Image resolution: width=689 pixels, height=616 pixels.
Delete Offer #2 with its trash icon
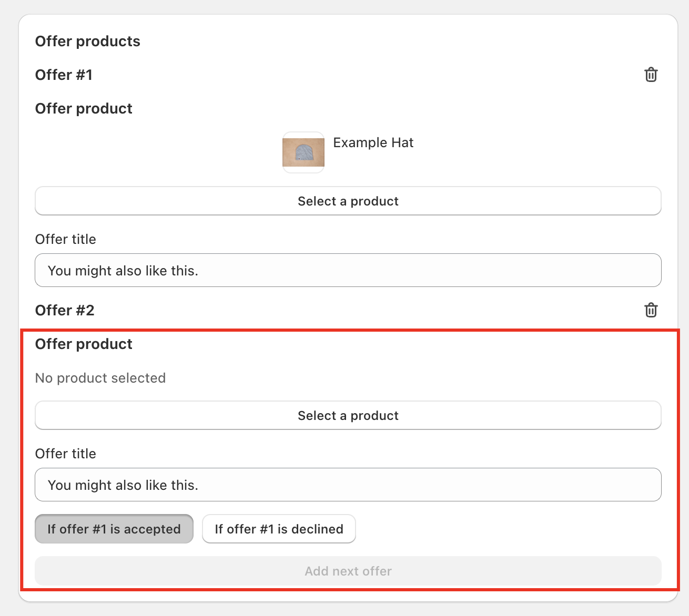[651, 310]
